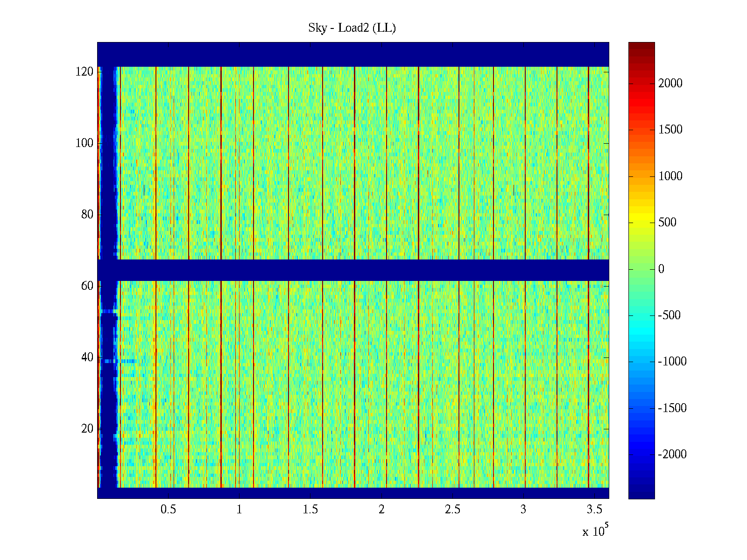
Task: Click the y-axis tick label 120
Action: click(x=85, y=72)
